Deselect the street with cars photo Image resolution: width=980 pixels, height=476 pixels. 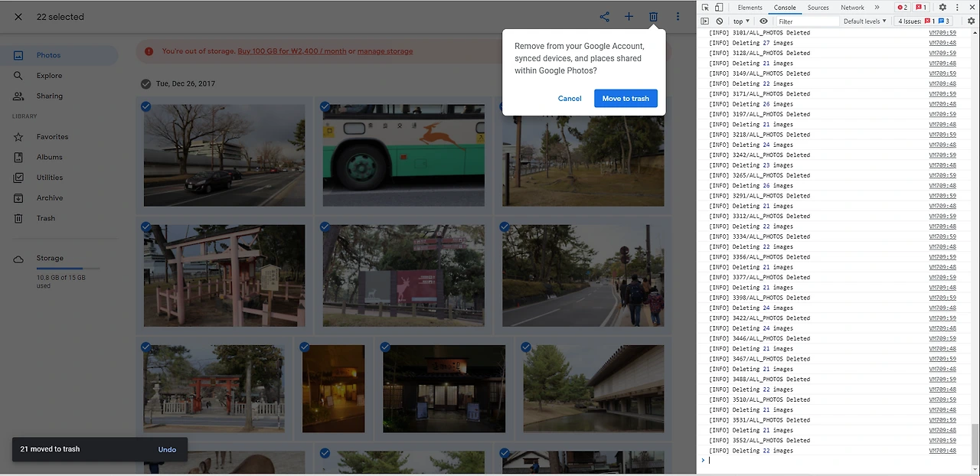[145, 107]
